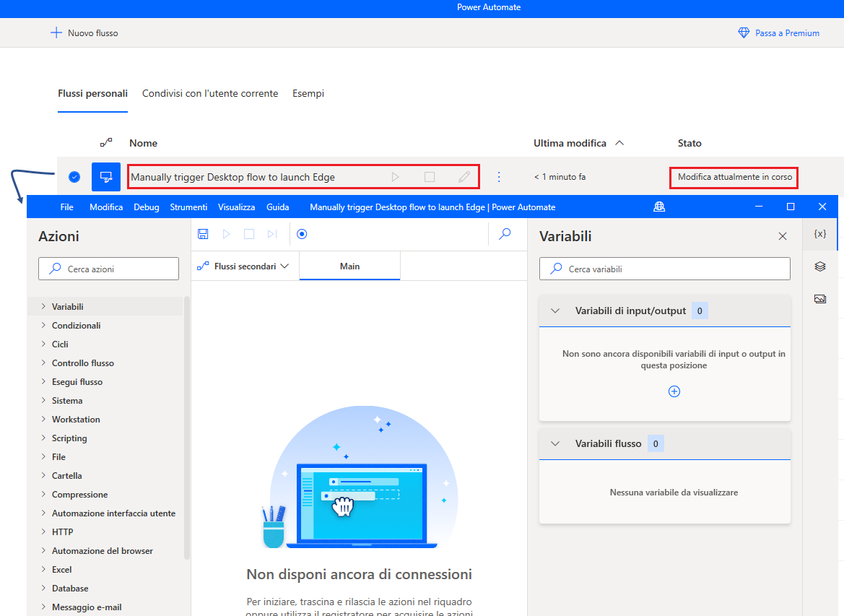Open the Visualizza menu
This screenshot has width=844, height=616.
coord(236,207)
